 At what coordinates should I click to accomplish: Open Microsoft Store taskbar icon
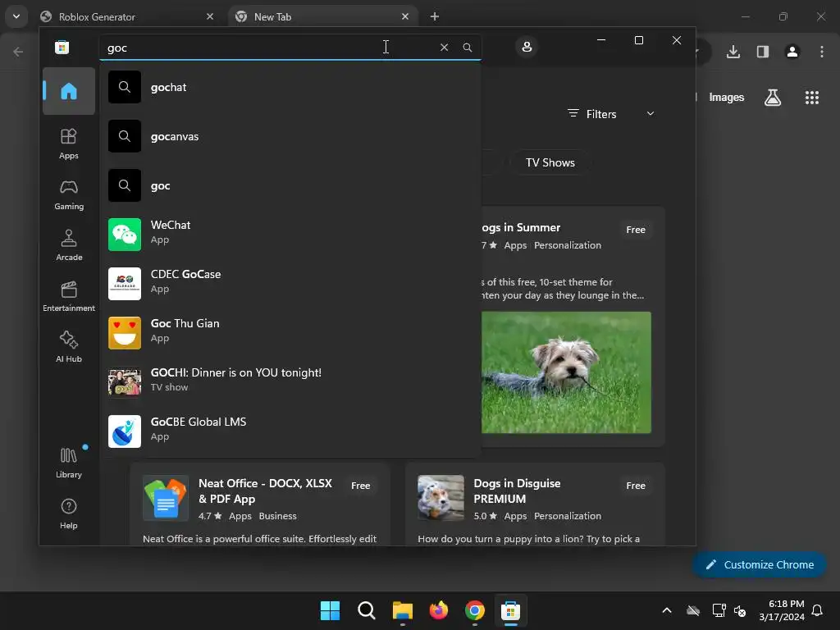point(510,610)
